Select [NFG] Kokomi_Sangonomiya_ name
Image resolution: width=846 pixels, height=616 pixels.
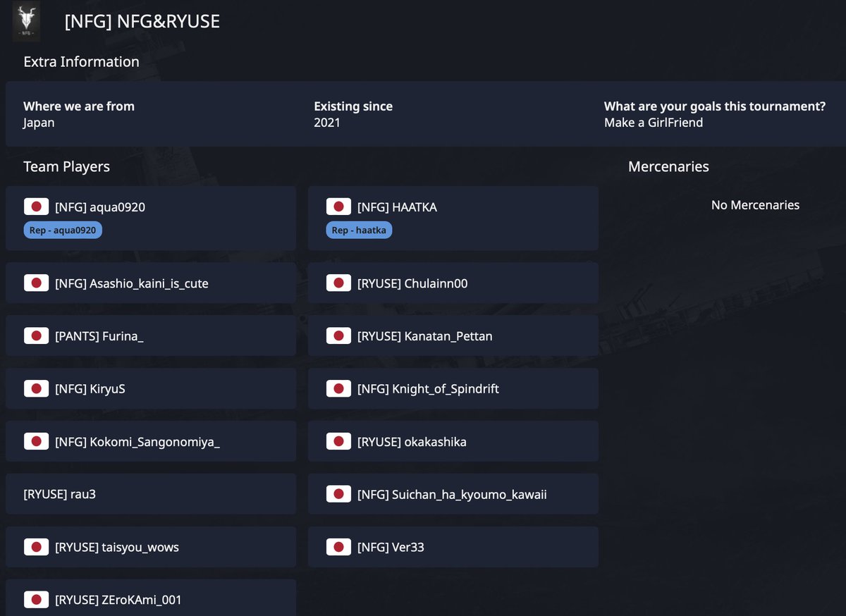(x=137, y=442)
